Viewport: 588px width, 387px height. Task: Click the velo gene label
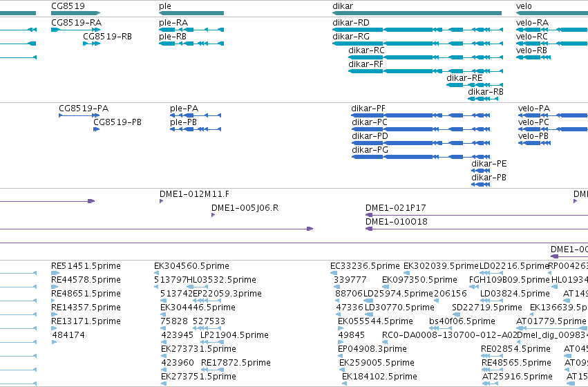pyautogui.click(x=524, y=6)
